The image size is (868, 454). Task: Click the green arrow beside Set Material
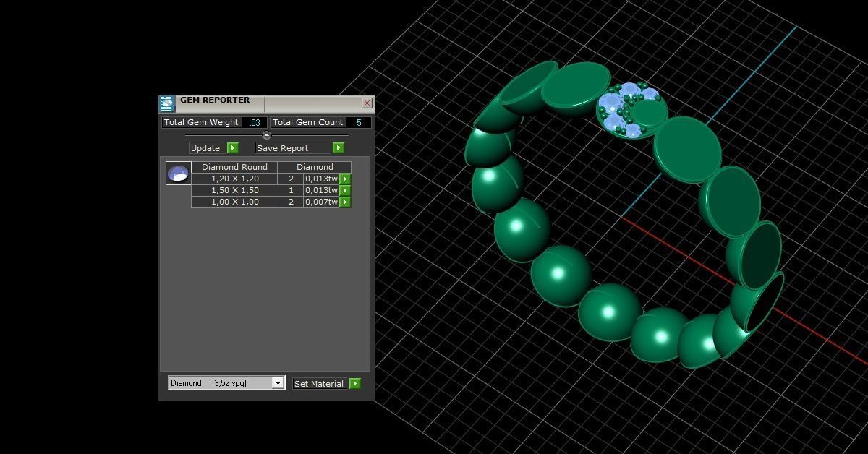point(354,384)
